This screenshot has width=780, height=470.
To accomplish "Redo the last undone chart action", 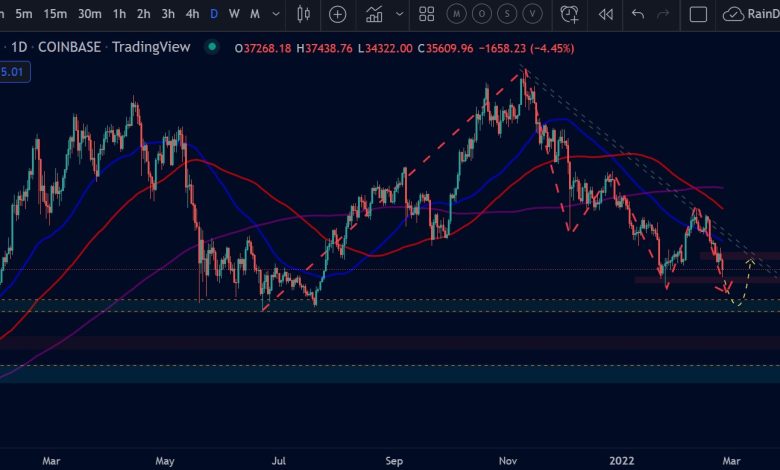I will click(x=662, y=14).
